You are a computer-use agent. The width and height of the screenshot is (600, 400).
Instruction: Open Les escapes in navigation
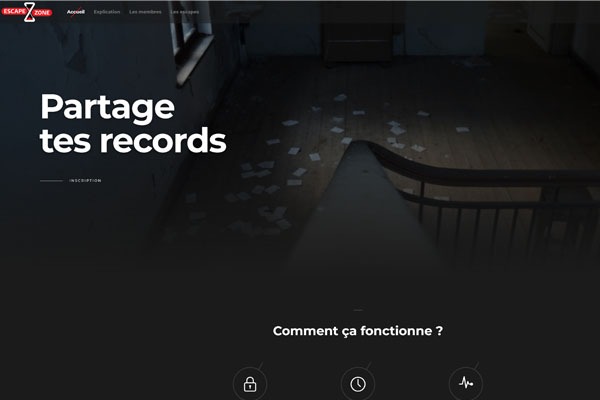185,12
